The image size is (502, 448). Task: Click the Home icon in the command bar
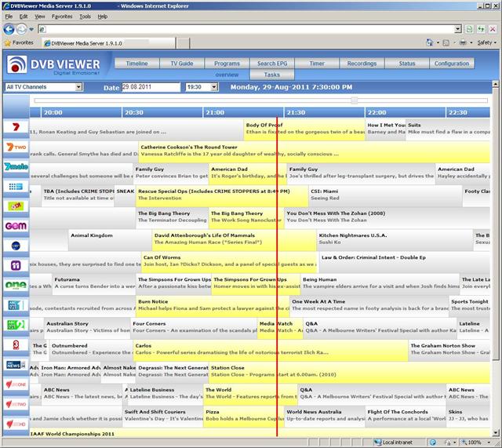430,42
